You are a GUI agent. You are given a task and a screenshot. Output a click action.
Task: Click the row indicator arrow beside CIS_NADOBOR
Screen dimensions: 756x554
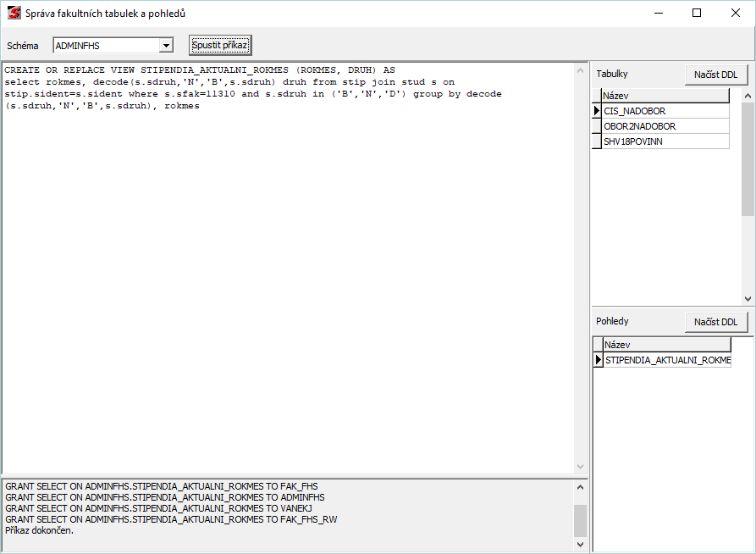click(596, 111)
